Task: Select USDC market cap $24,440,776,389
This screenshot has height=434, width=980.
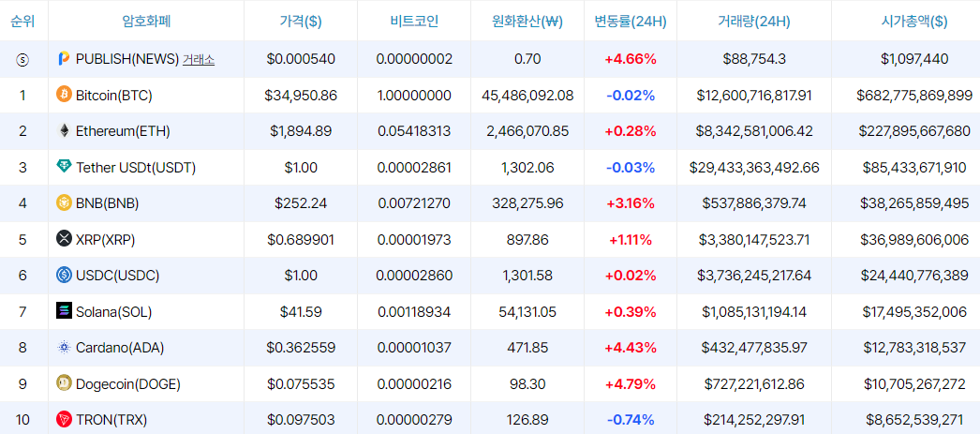Action: coord(914,276)
